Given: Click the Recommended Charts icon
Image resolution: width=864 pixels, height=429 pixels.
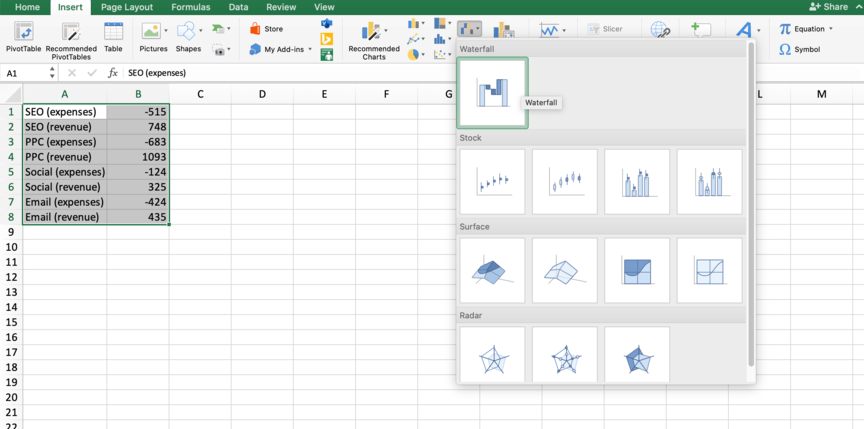Looking at the screenshot, I should (x=373, y=38).
